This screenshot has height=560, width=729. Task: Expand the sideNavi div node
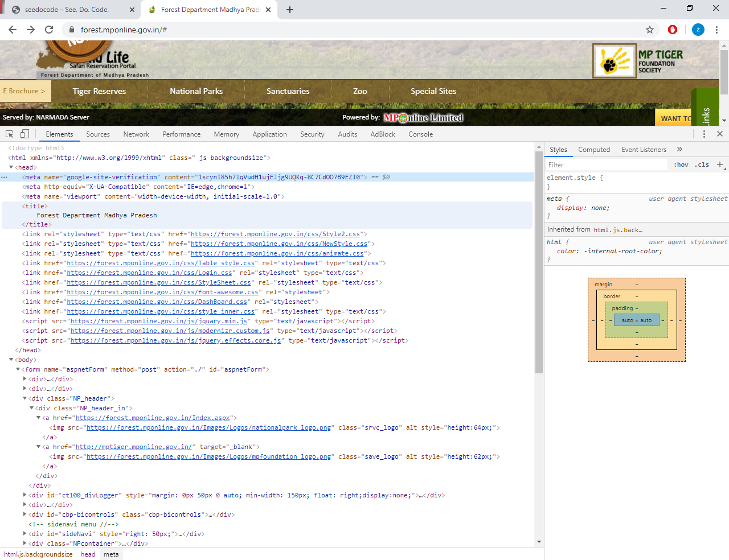click(x=24, y=534)
